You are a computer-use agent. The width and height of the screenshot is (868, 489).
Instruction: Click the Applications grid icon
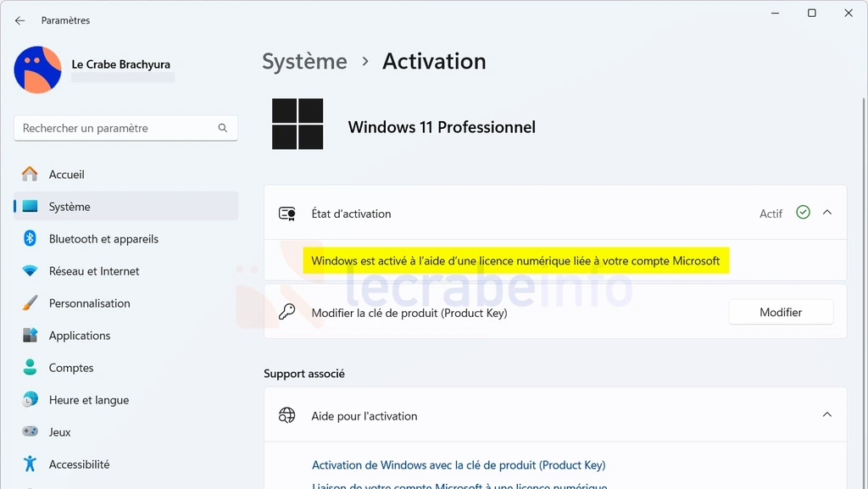coord(30,336)
